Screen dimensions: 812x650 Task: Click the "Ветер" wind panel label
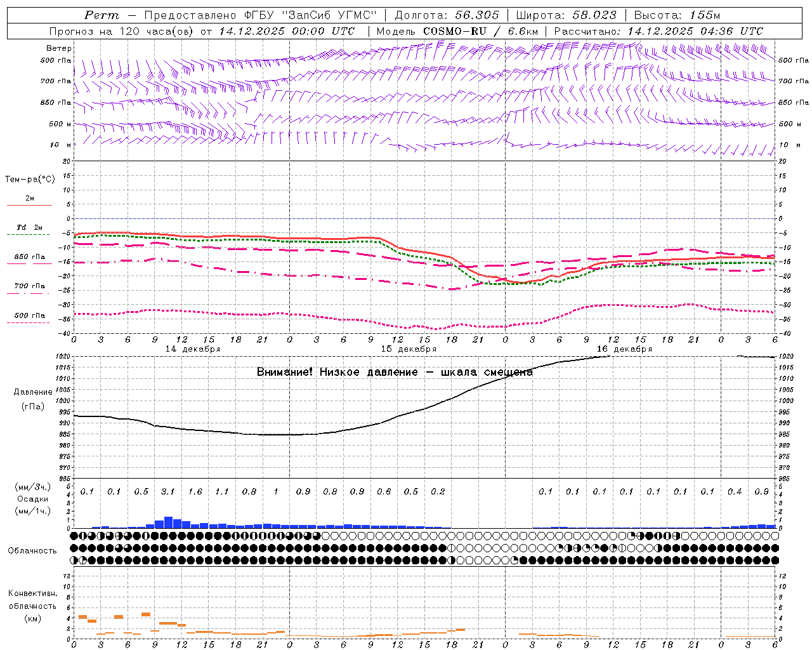point(59,48)
